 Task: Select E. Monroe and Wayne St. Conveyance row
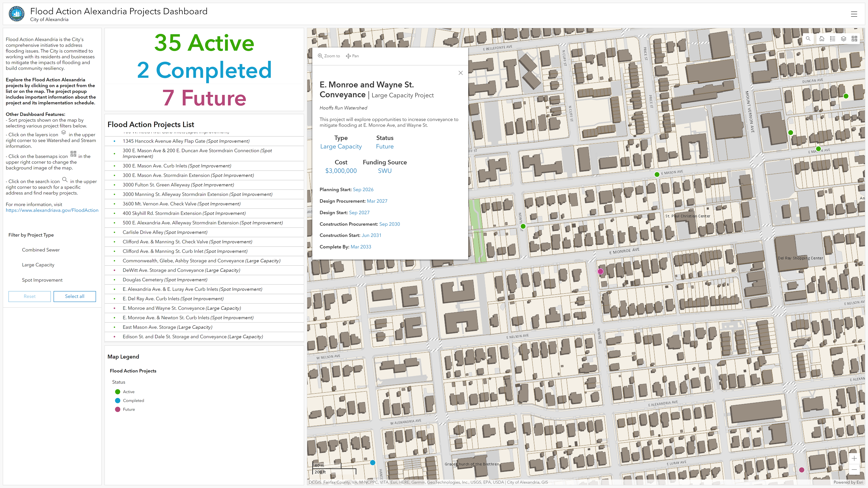coord(204,308)
